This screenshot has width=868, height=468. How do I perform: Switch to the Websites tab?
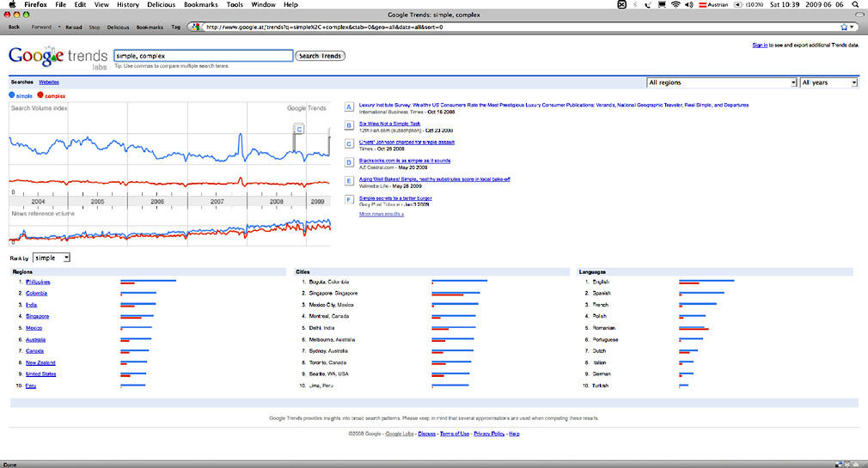(49, 82)
